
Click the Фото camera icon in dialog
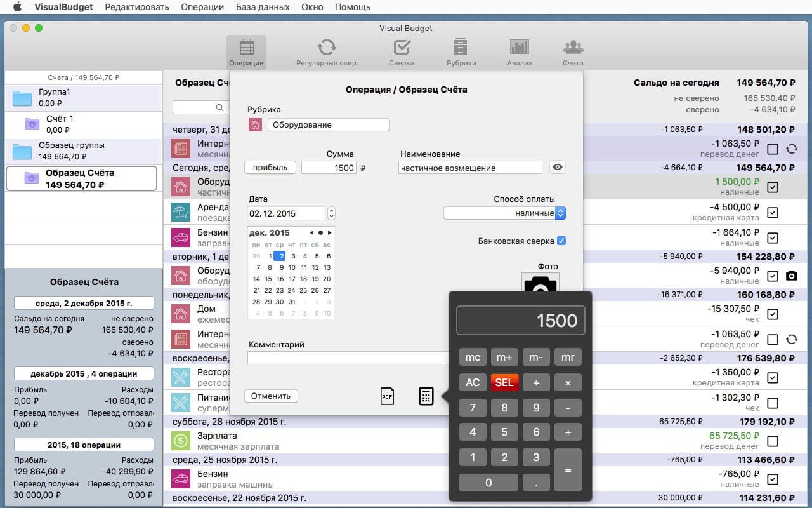[539, 284]
